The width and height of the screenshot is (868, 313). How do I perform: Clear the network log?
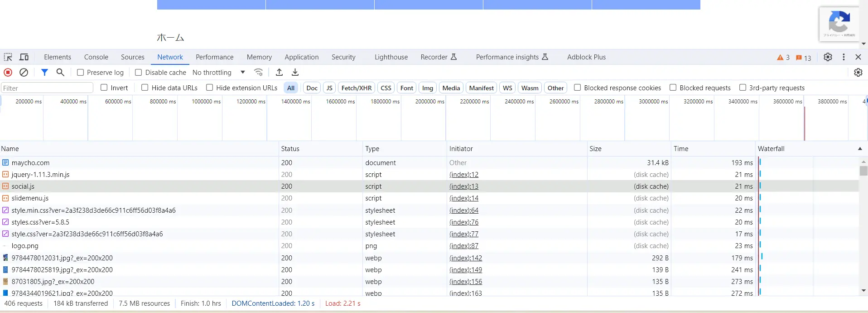24,73
